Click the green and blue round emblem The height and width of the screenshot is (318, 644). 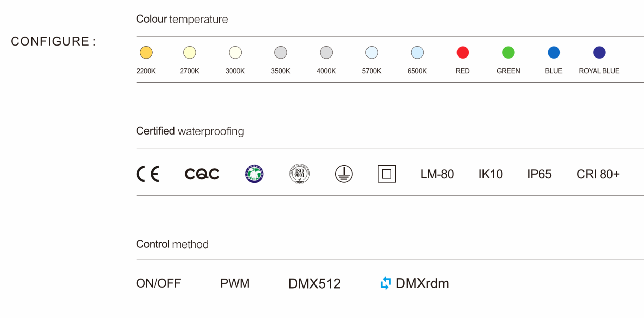(x=254, y=174)
